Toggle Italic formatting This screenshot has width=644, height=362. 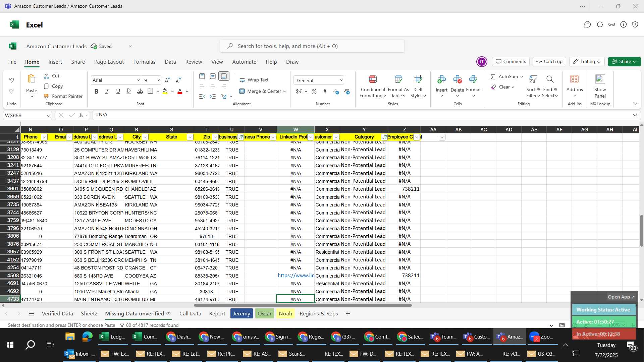[107, 91]
